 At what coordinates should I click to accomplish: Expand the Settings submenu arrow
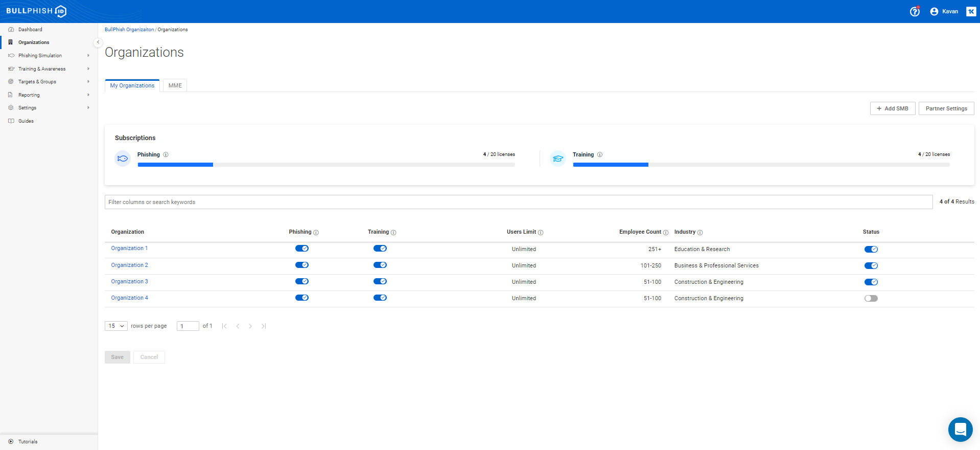coord(88,108)
